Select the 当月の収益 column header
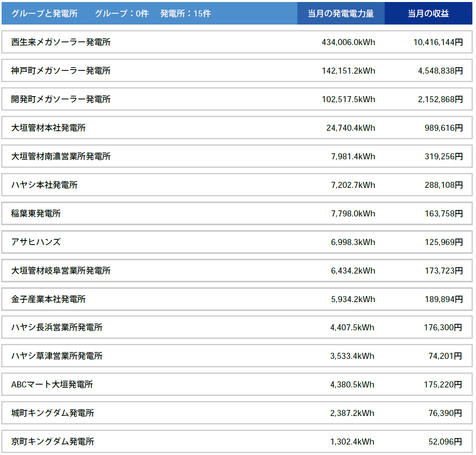The image size is (476, 455). [x=429, y=13]
